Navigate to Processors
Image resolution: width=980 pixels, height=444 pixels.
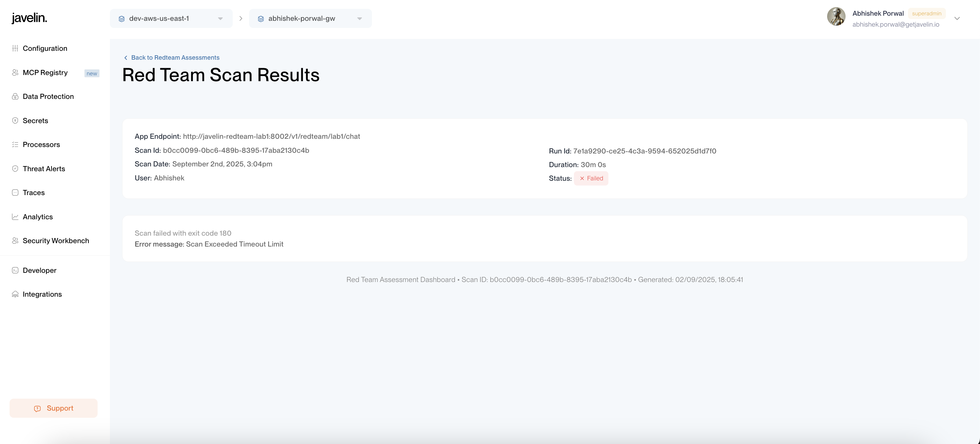pos(42,145)
